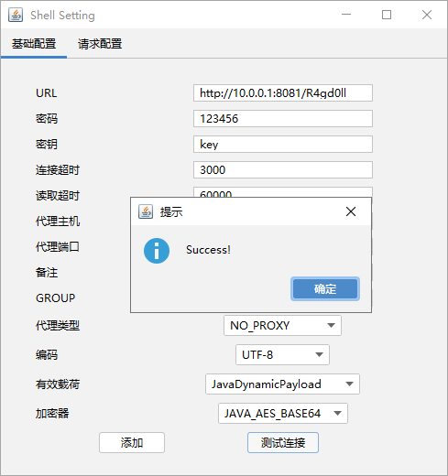
Task: Click the 添加 button
Action: (132, 442)
